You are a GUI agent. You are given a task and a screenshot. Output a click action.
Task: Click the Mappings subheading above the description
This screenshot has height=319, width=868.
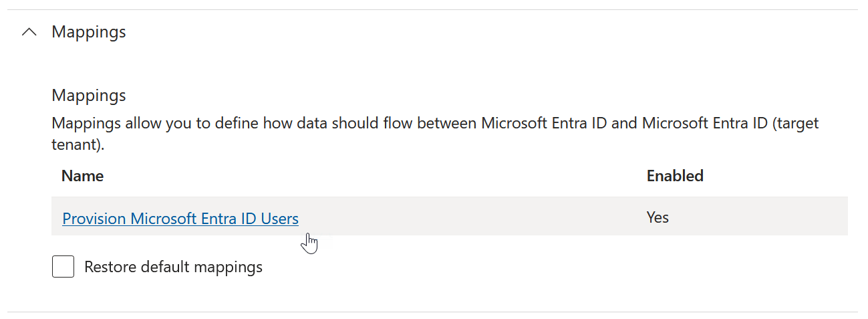89,95
